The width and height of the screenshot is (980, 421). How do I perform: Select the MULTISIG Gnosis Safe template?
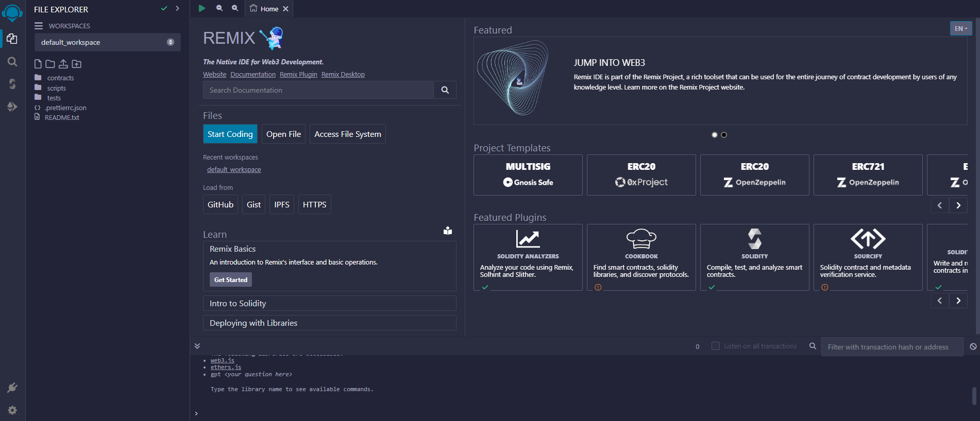pos(528,175)
